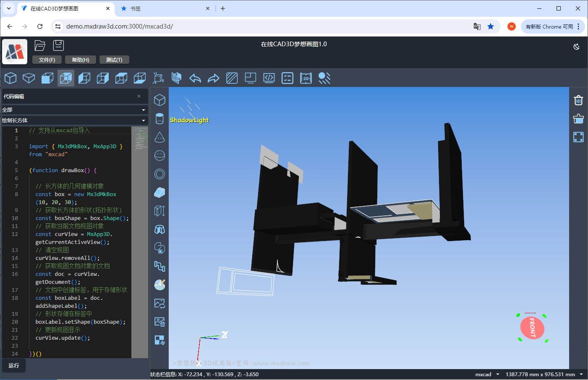Click the redo arrow in the toolbar

point(214,78)
